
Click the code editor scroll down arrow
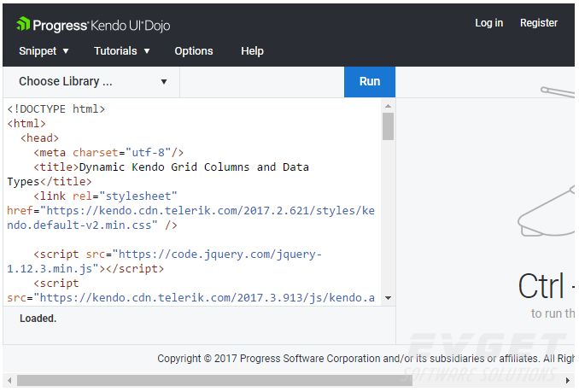click(x=388, y=298)
